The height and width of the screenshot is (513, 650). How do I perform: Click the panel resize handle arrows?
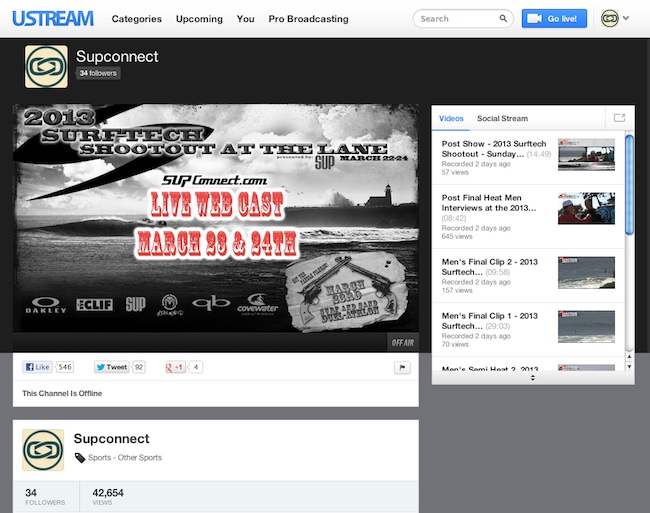(x=533, y=377)
